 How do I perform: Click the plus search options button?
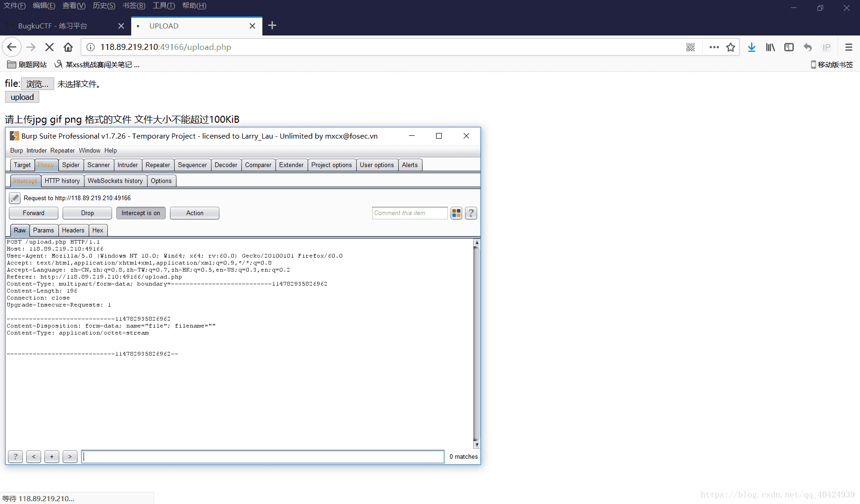pos(52,457)
